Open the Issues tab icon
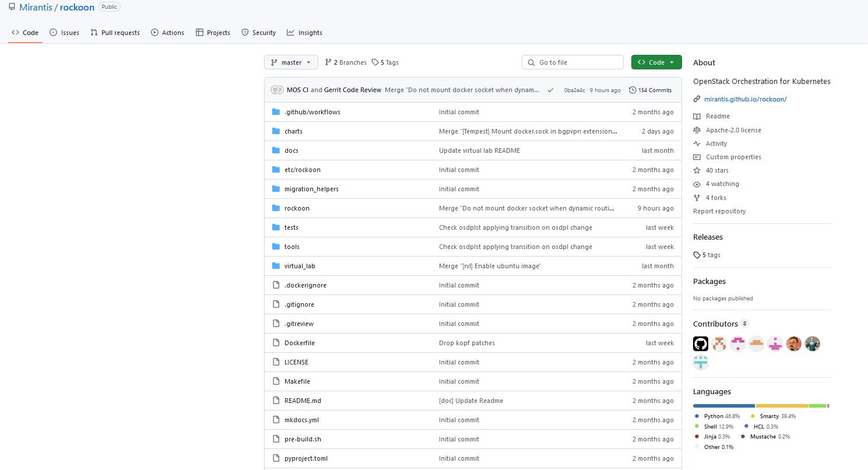 tap(52, 32)
